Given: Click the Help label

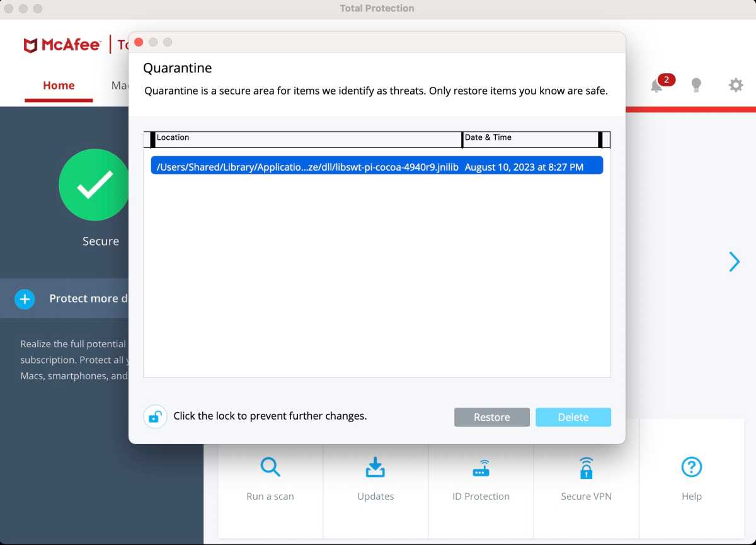Looking at the screenshot, I should [x=692, y=496].
